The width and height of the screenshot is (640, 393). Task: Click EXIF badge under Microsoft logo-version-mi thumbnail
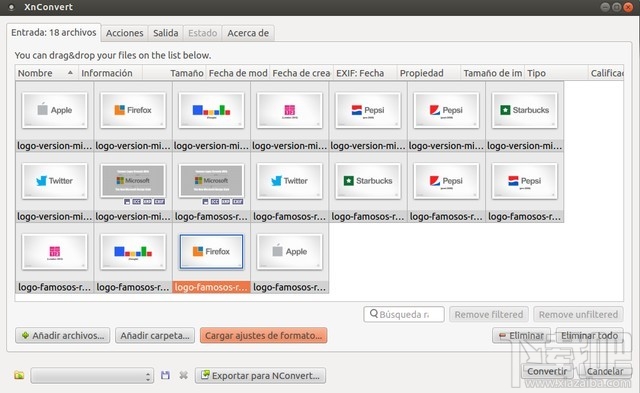[159, 202]
